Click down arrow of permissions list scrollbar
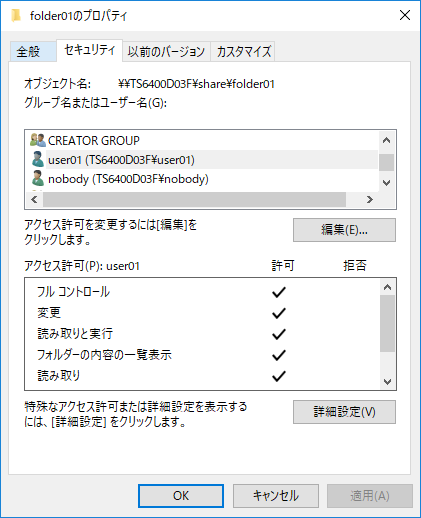Image resolution: width=421 pixels, height=518 pixels. (x=387, y=382)
